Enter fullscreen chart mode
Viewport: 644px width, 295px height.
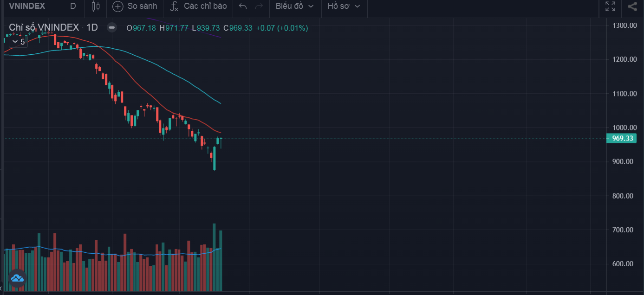(x=610, y=6)
